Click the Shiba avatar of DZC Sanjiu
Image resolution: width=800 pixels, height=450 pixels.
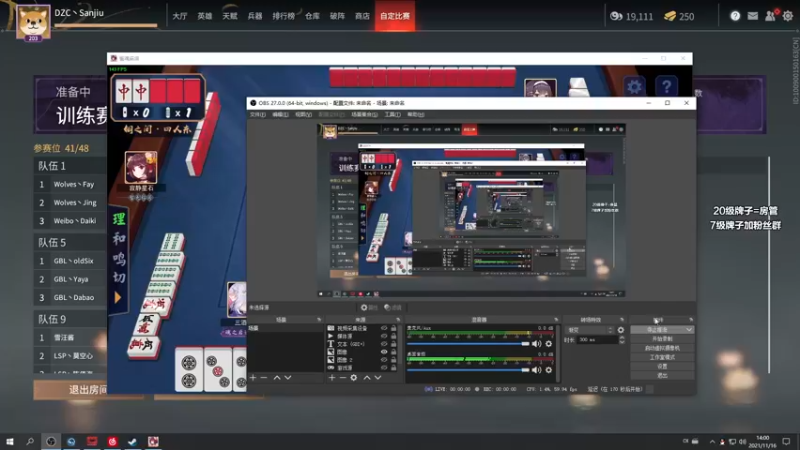[33, 22]
